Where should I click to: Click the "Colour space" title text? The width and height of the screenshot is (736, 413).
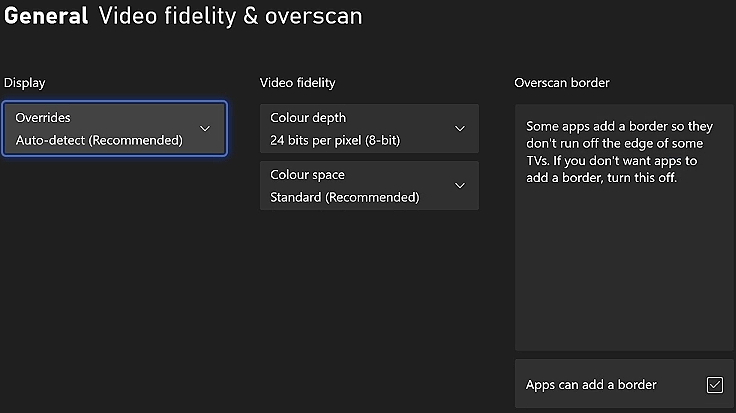(x=308, y=175)
